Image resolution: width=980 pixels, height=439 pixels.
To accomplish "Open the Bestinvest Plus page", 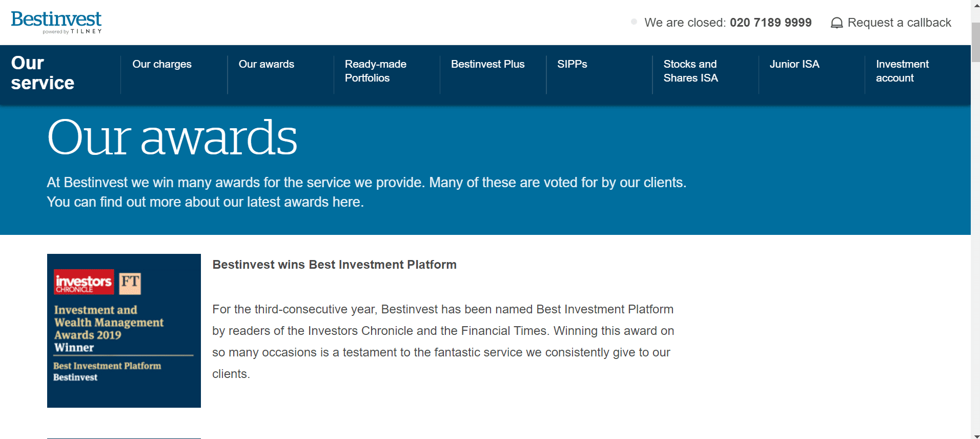I will pyautogui.click(x=488, y=64).
